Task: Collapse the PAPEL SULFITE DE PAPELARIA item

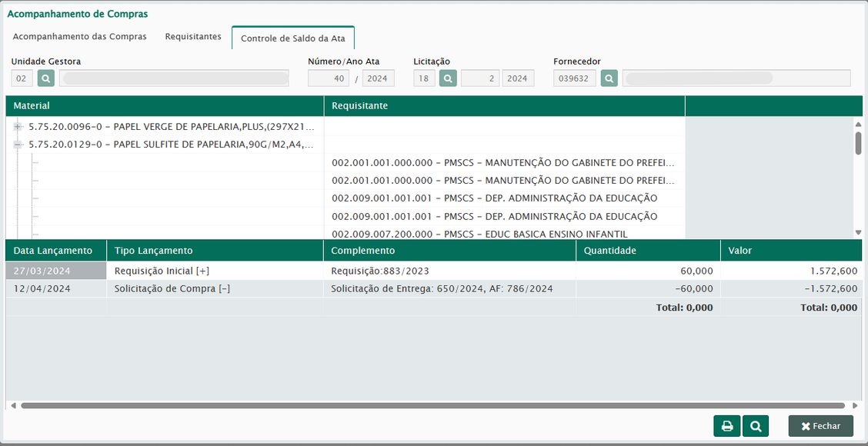Action: pos(18,144)
